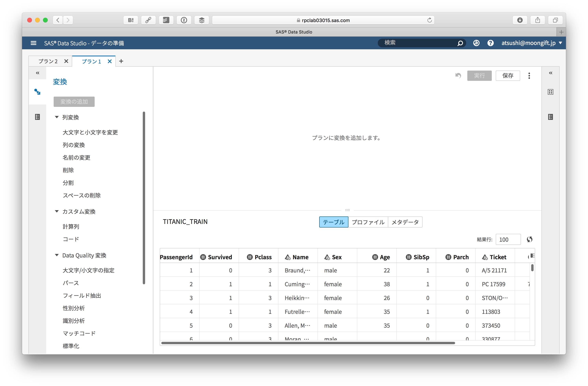Collapse the Data Quality 変換 section
This screenshot has width=588, height=386.
(57, 255)
